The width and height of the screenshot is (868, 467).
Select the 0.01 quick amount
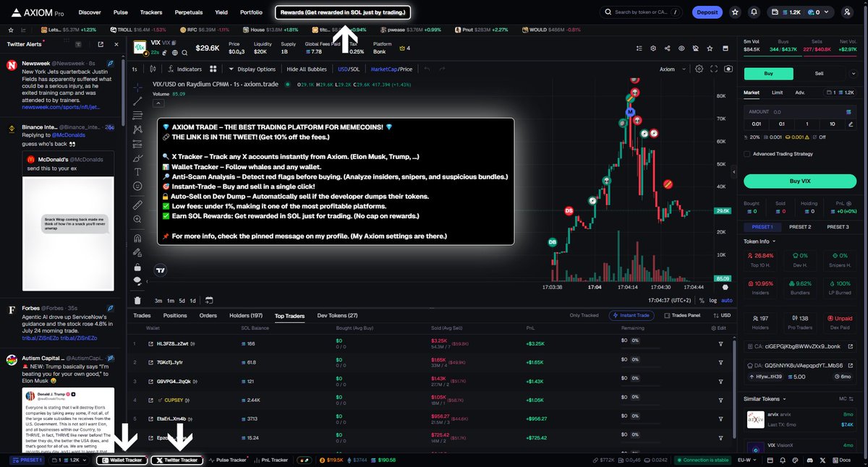[757, 124]
